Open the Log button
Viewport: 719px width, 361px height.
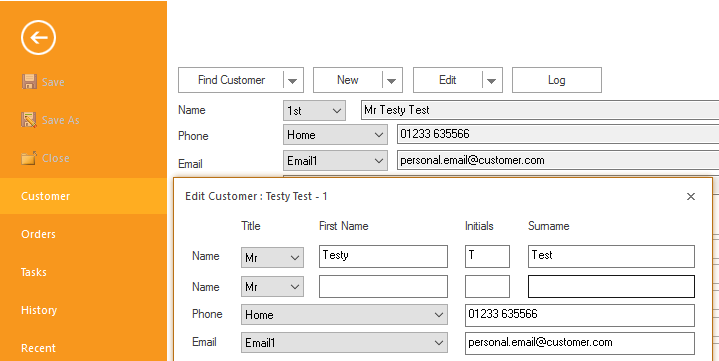tap(557, 80)
